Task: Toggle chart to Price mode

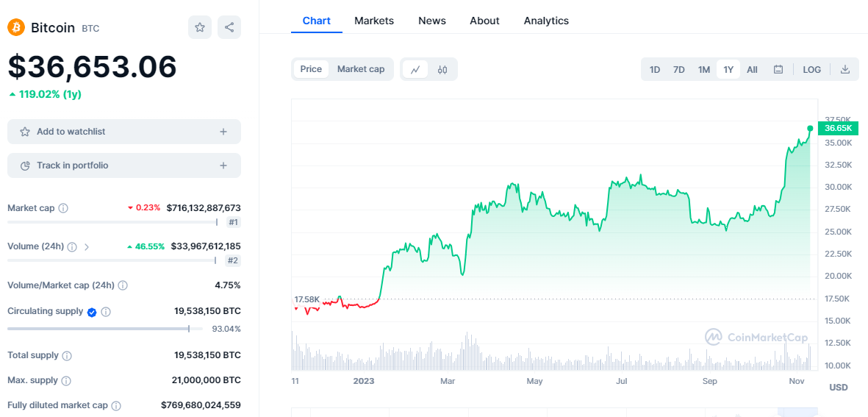Action: (x=311, y=69)
